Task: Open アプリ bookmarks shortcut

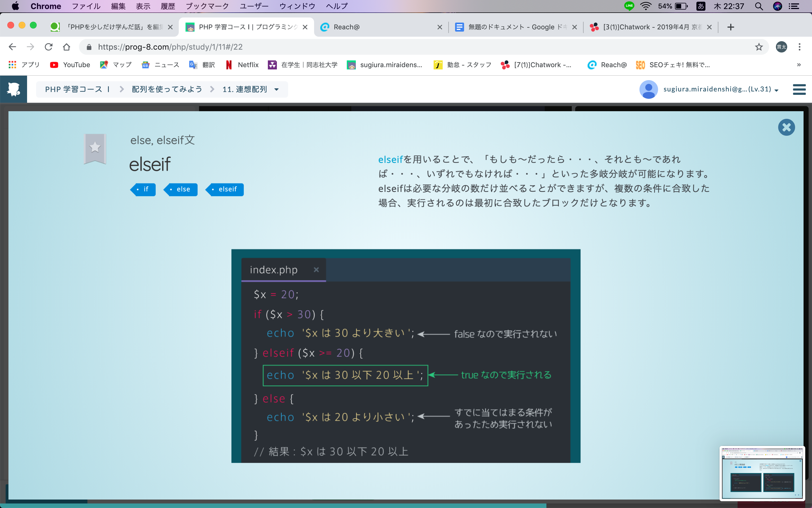Action: tap(24, 65)
